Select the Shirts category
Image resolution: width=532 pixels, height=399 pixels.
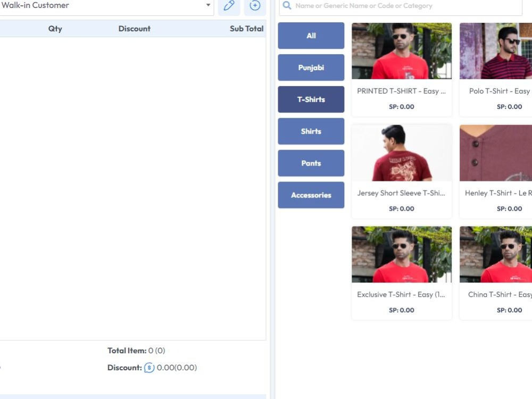[x=311, y=131]
